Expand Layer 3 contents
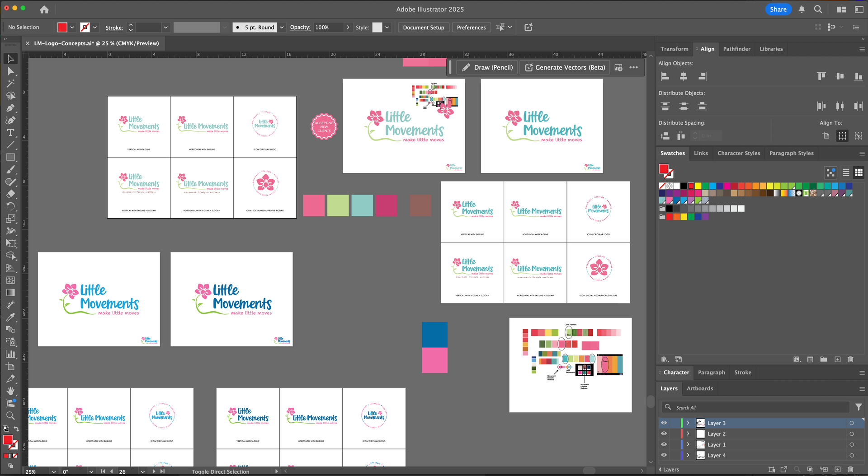Viewport: 868px width, 476px height. click(x=688, y=423)
